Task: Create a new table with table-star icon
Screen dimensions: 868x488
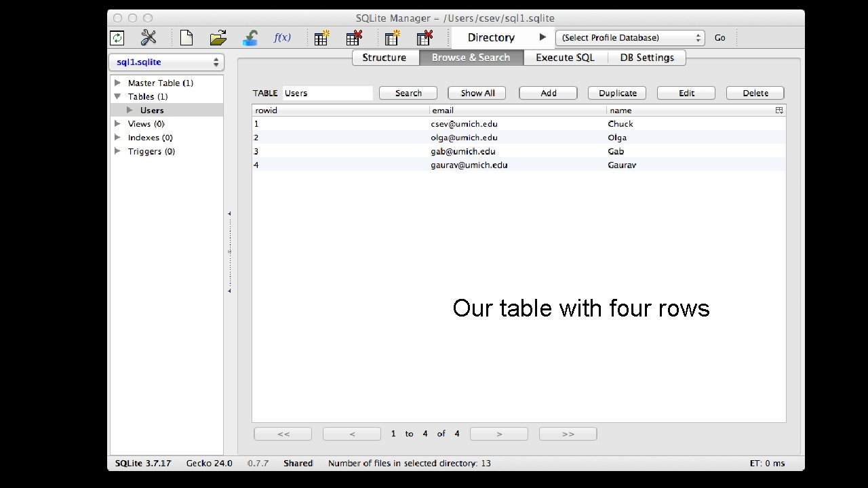Action: [x=321, y=38]
